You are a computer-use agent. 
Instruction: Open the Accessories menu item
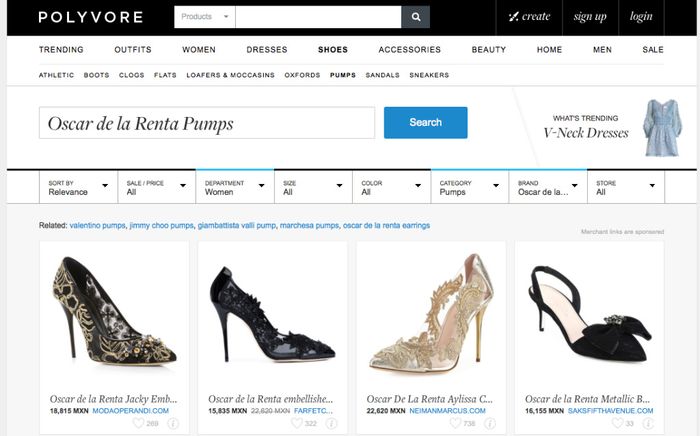coord(409,50)
